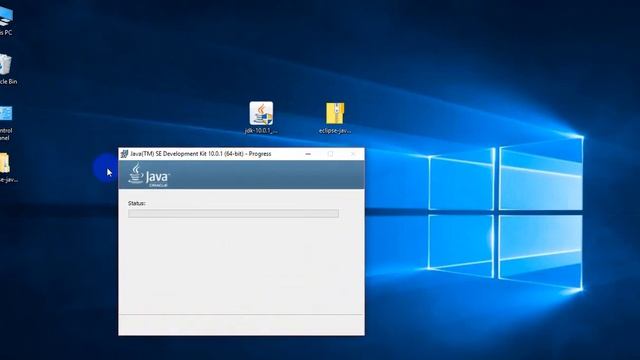Click the installation status progress bar
The image size is (640, 360).
click(x=233, y=213)
